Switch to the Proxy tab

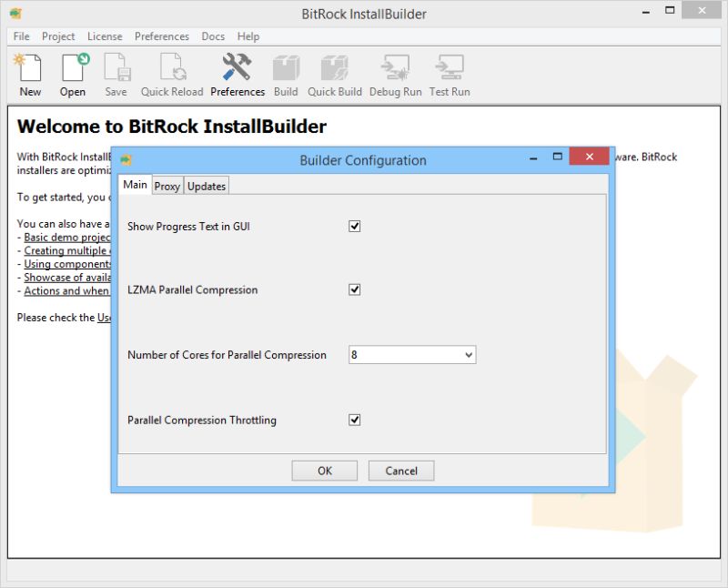[167, 186]
